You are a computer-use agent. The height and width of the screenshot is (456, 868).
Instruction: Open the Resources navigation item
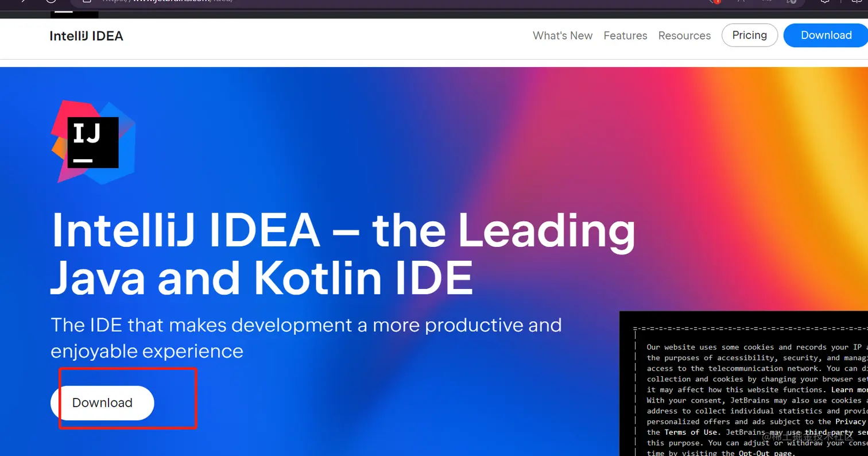684,36
